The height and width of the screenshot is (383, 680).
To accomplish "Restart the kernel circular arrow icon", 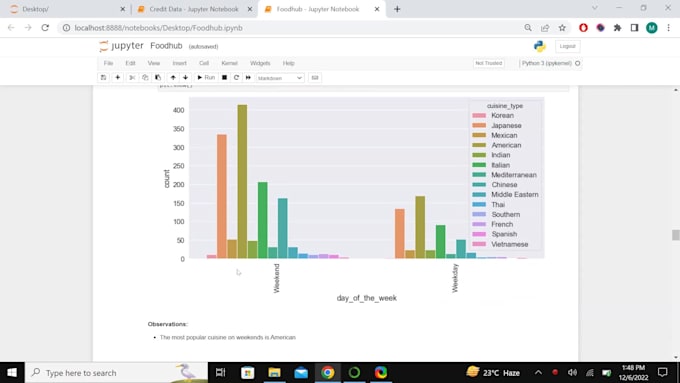I will 236,78.
